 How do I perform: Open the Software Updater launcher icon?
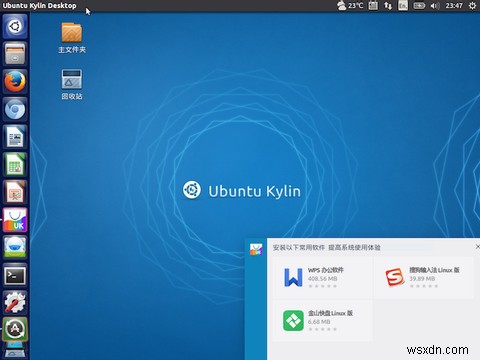tap(15, 329)
